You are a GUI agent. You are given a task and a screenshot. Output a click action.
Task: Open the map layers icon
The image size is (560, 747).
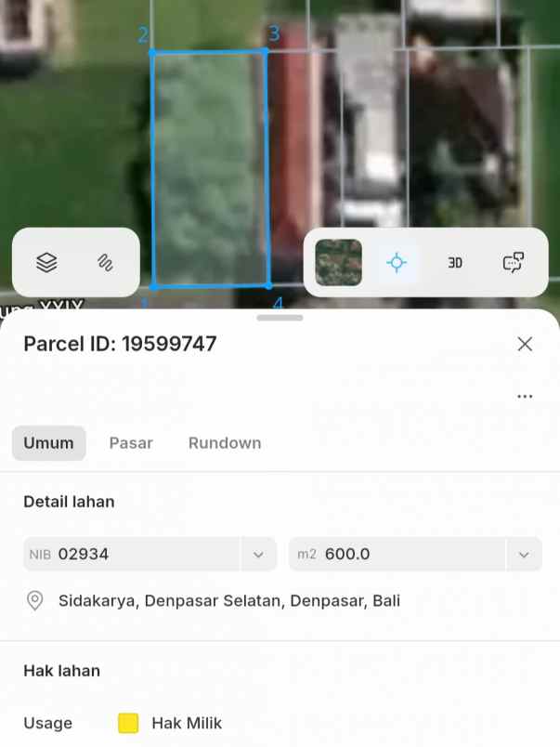[x=46, y=263]
